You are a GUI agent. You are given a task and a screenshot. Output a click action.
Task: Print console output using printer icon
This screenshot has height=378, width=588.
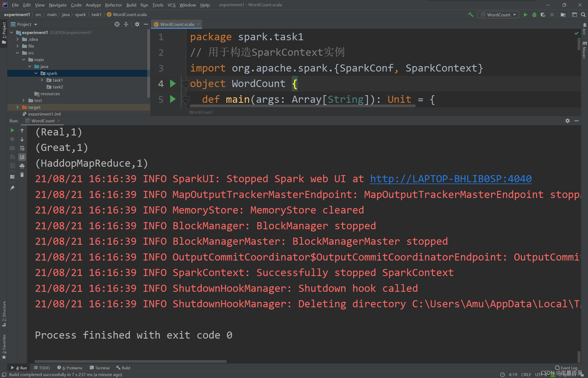(22, 166)
